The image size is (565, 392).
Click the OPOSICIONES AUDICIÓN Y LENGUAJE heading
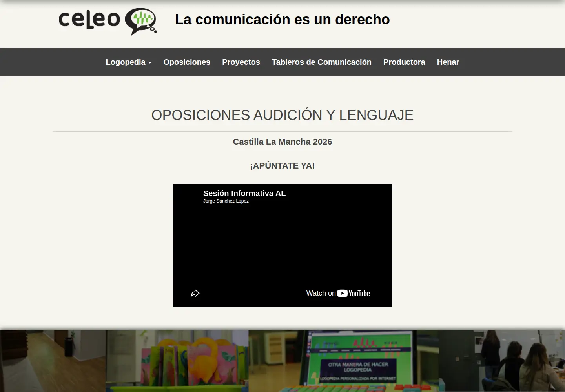pos(282,115)
